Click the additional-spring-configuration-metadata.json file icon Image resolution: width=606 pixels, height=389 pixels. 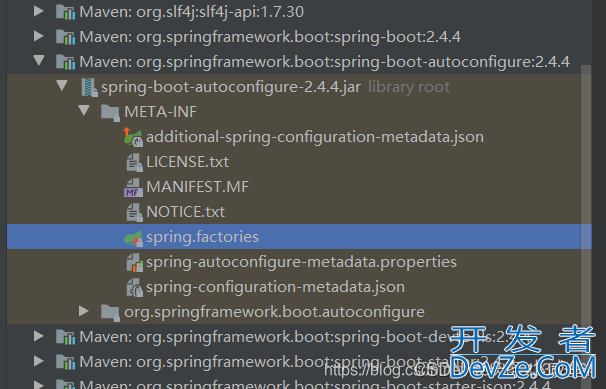coord(133,137)
